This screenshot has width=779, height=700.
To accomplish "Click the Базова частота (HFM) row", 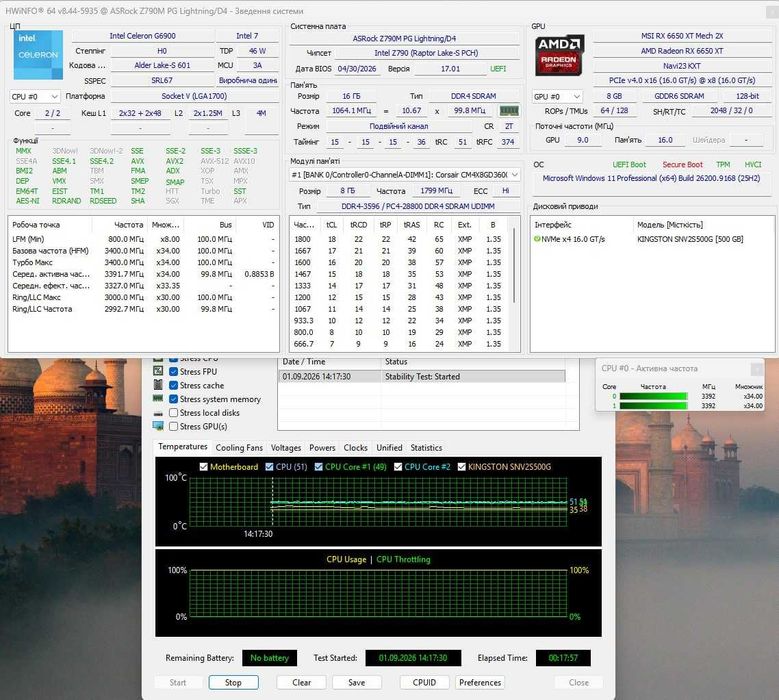I will [143, 251].
